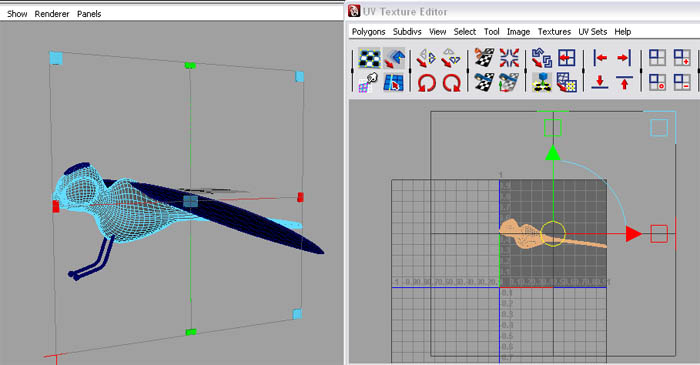Rotate UVs clockwise with the right red arrow
The image size is (700, 365).
pyautogui.click(x=451, y=83)
